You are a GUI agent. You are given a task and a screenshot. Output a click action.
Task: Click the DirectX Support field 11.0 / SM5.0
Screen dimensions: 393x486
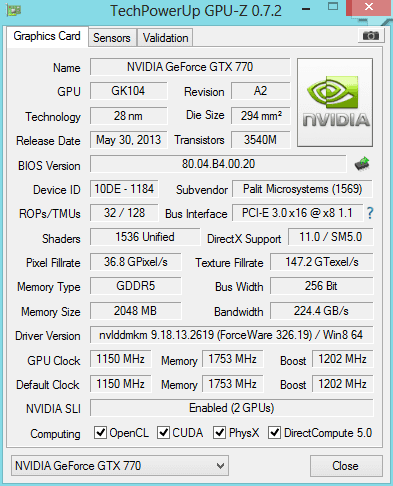pos(331,237)
